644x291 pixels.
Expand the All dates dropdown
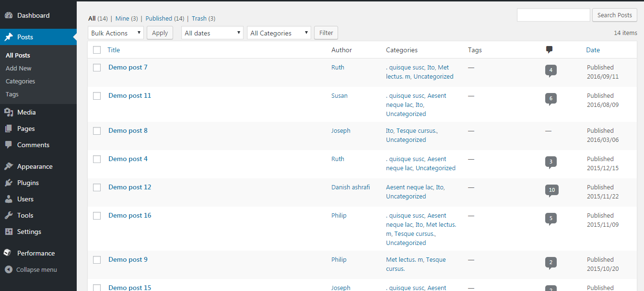click(212, 33)
